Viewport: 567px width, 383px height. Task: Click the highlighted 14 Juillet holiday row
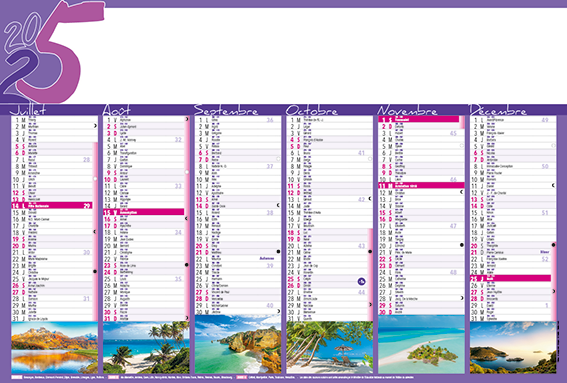click(52, 205)
